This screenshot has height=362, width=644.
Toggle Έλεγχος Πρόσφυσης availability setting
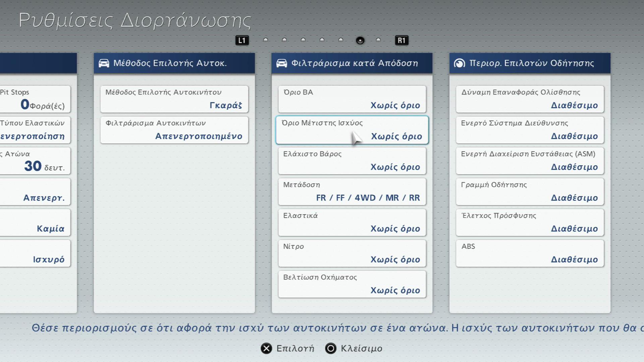click(x=530, y=223)
